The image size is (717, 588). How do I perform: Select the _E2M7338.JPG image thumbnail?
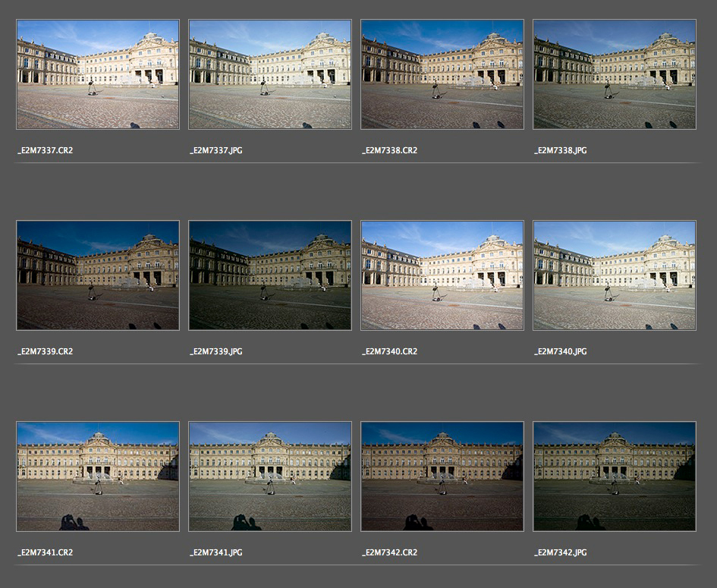pyautogui.click(x=615, y=74)
